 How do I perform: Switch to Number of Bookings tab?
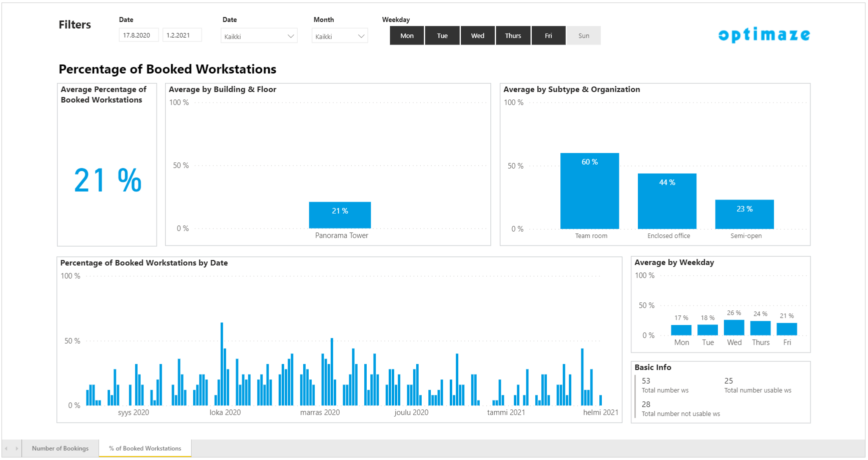pyautogui.click(x=60, y=448)
